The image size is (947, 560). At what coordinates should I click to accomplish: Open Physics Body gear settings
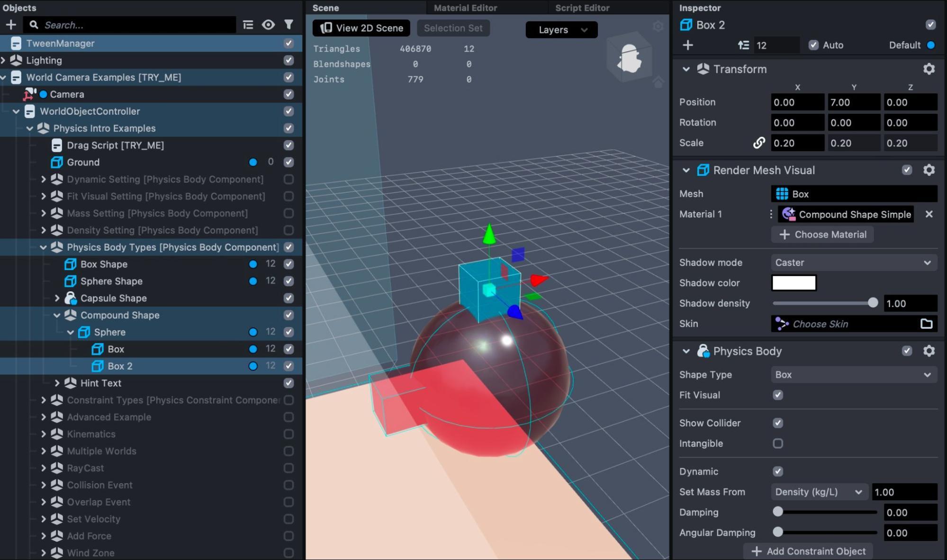click(929, 351)
